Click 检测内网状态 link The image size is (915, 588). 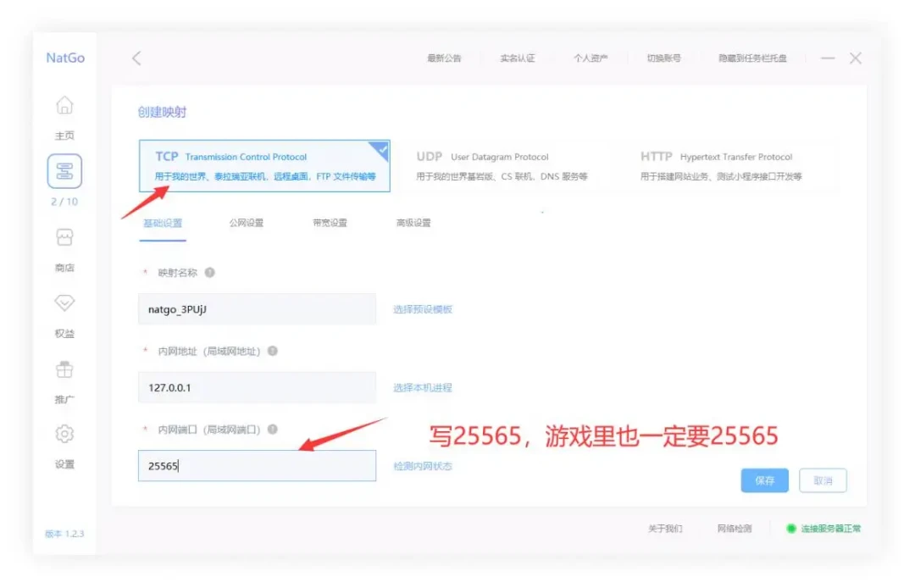[423, 466]
